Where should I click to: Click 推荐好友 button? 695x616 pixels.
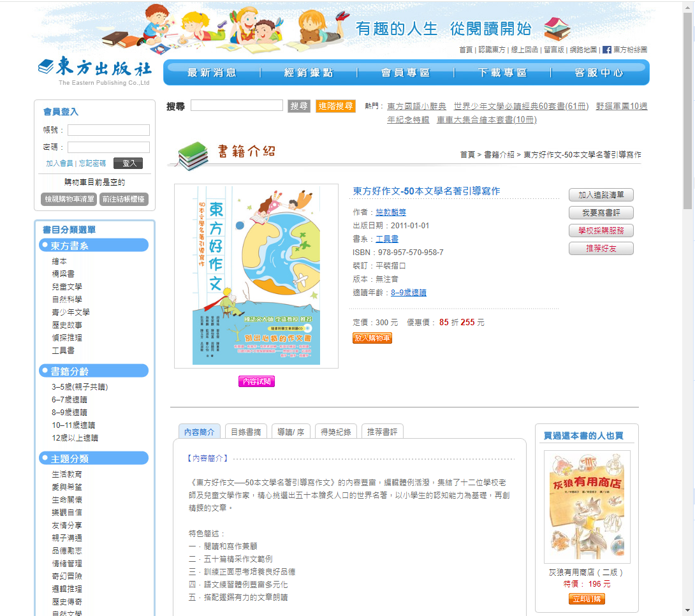(x=601, y=249)
